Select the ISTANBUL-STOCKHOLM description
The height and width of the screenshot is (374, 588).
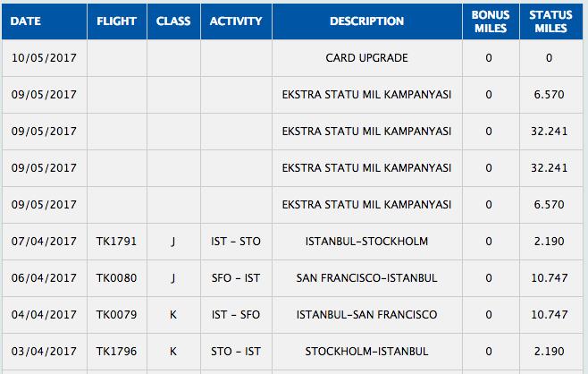click(x=366, y=242)
